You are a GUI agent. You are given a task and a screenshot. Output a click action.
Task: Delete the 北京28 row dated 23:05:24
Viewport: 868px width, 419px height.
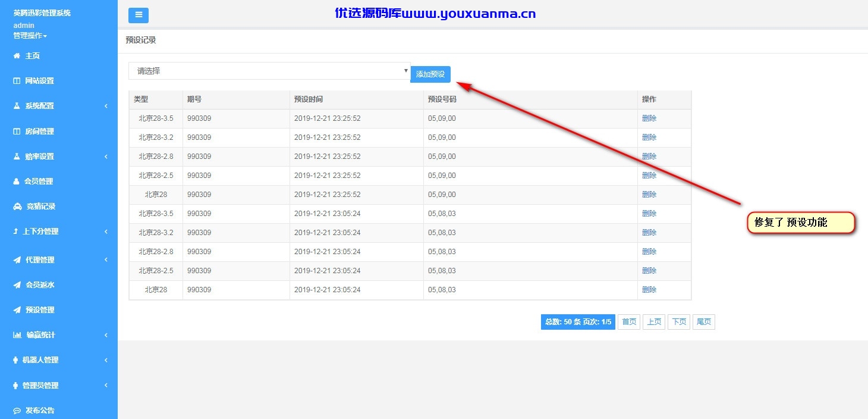tap(649, 290)
